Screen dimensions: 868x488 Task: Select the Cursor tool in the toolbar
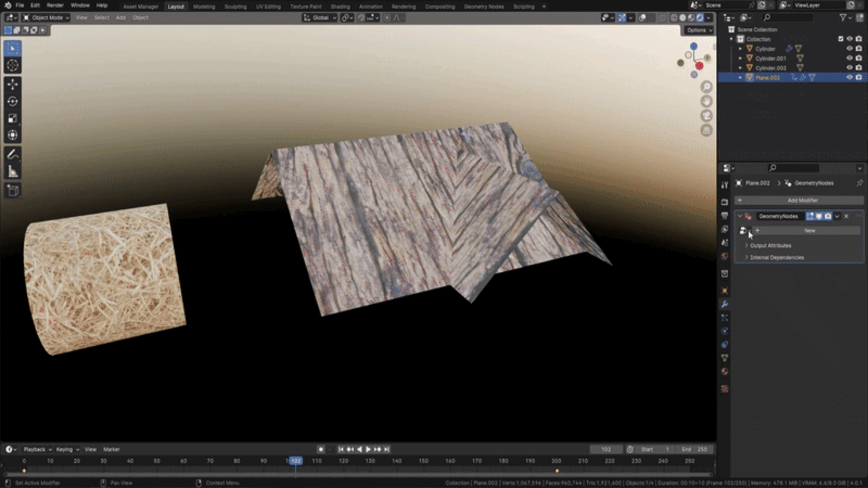coord(13,65)
